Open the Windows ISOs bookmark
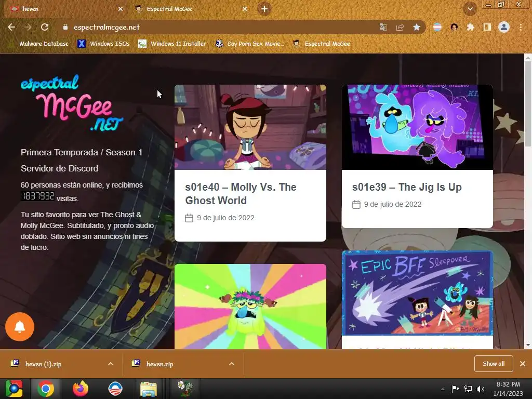 click(103, 44)
